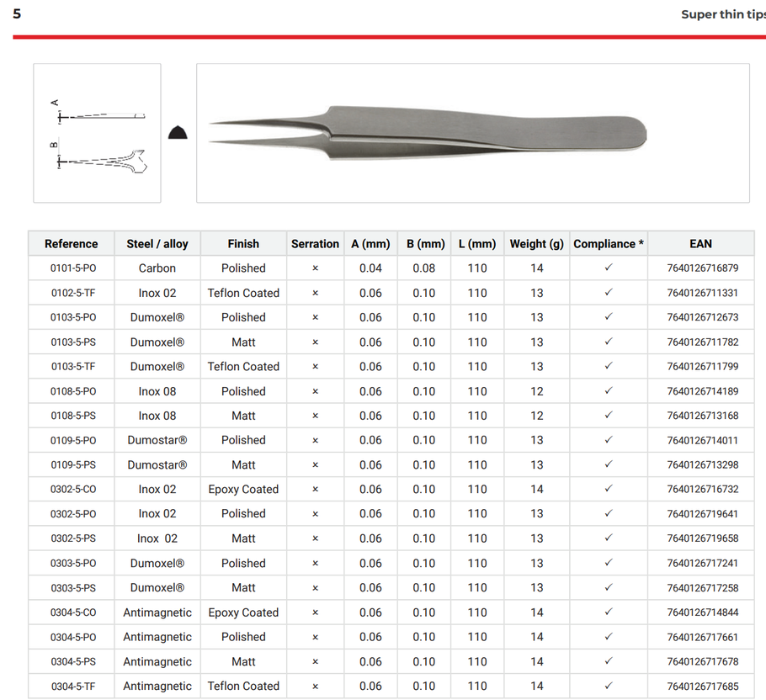
Task: Click the large tweezers product photo
Action: [472, 133]
